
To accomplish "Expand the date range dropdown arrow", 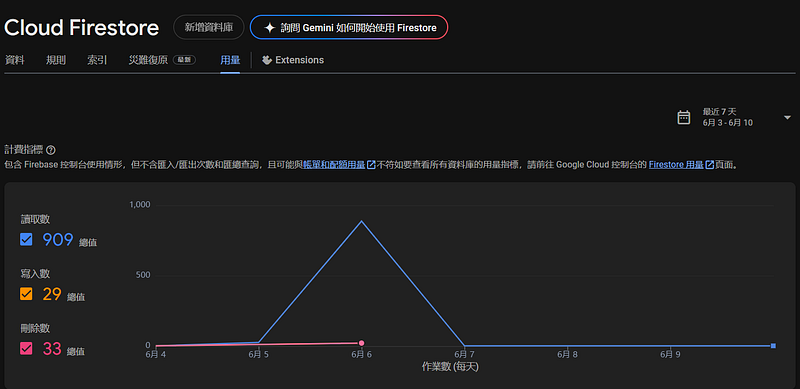I will click(x=786, y=117).
